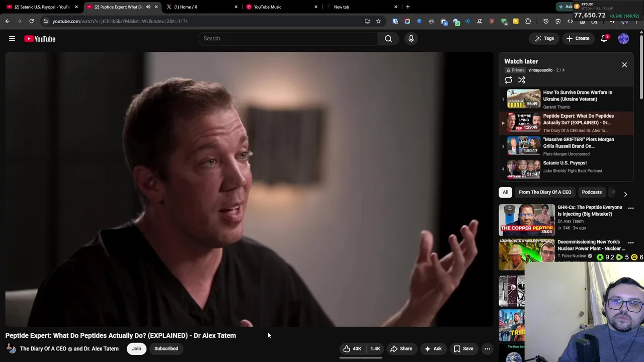Viewport: 644px width, 362px height.
Task: Go to the YouTube home logo
Action: (40, 39)
